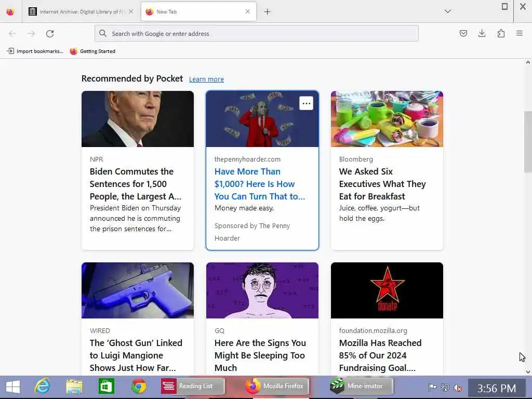Click the Penny Hoarder card image
Image resolution: width=532 pixels, height=399 pixels.
pyautogui.click(x=262, y=119)
